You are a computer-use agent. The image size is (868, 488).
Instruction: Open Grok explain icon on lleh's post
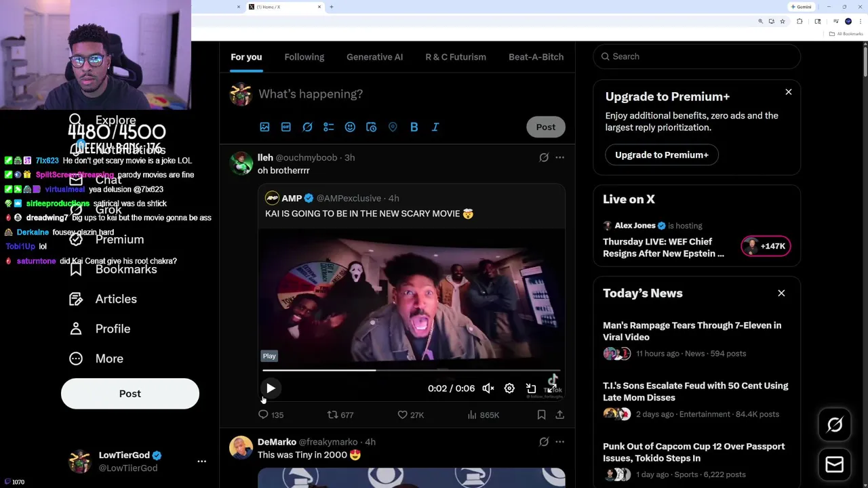(x=544, y=157)
